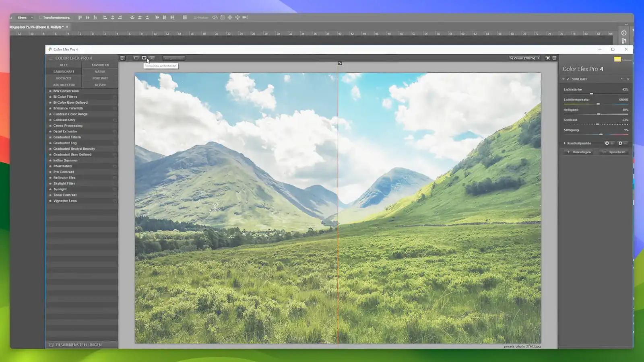Click the Lichtstärke slider handle
This screenshot has height=362, width=644.
point(591,94)
